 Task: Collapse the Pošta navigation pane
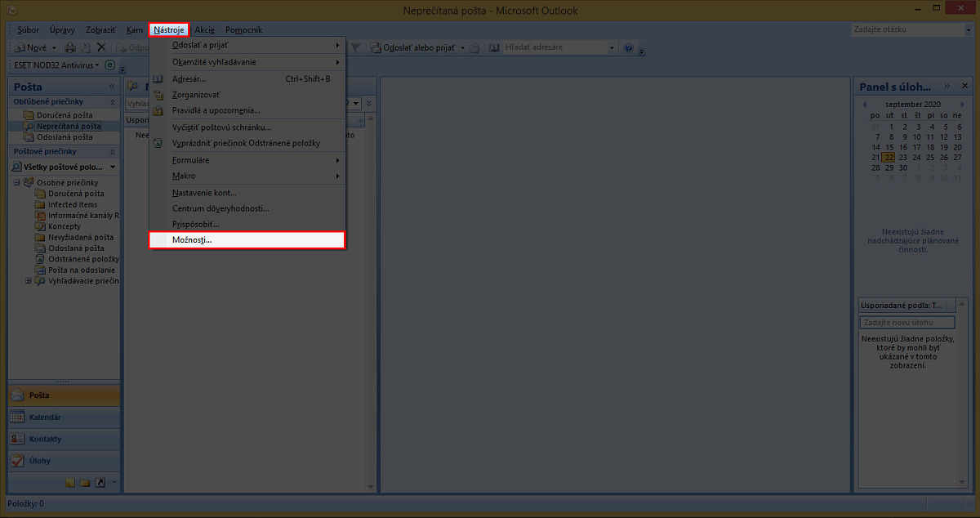coord(112,86)
